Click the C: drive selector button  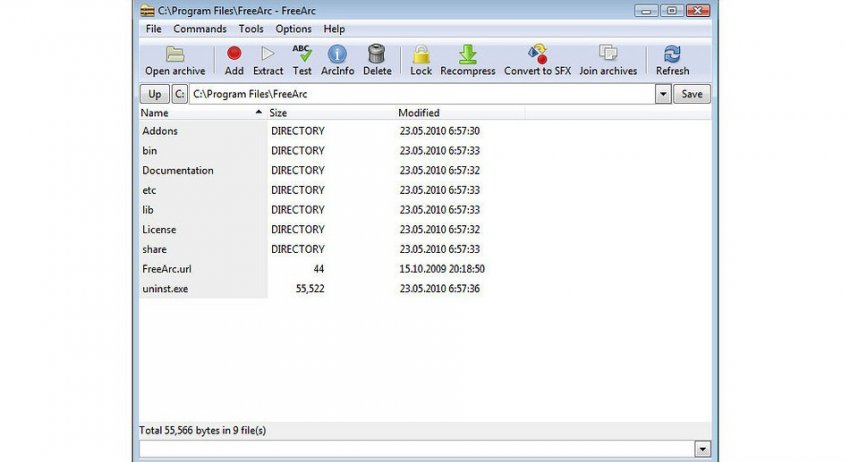(180, 94)
